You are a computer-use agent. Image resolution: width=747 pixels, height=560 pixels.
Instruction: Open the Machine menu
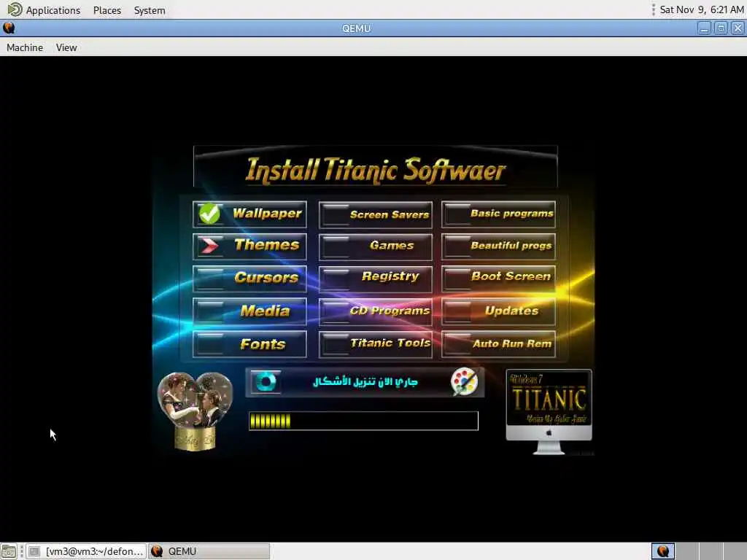click(25, 47)
